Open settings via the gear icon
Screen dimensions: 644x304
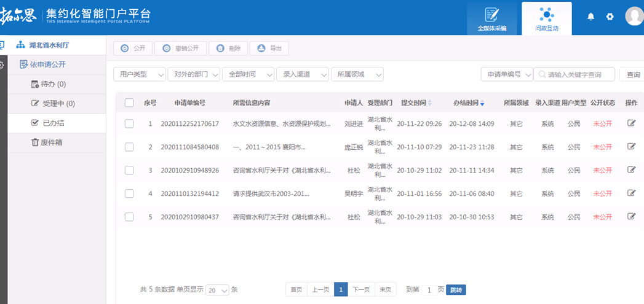click(610, 17)
